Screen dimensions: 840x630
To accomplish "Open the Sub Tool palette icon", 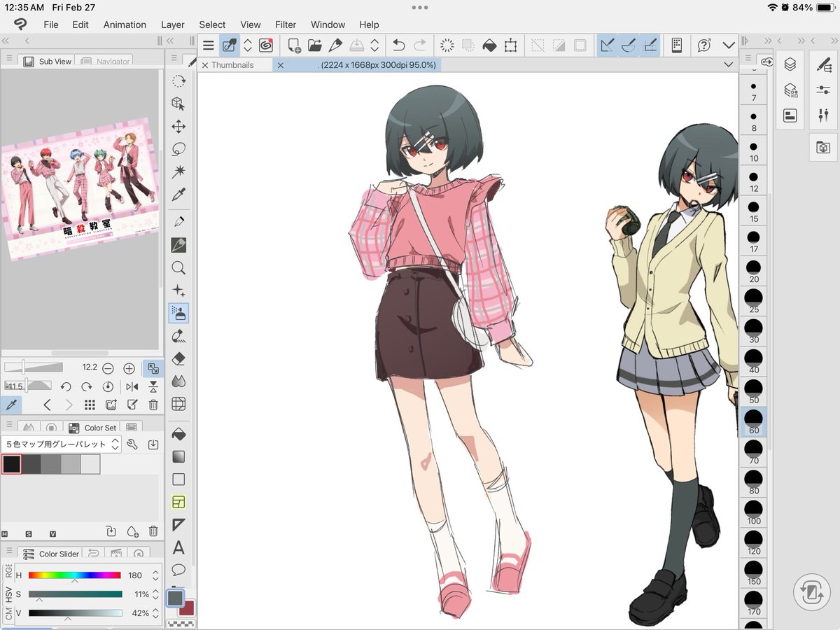I will [x=823, y=64].
